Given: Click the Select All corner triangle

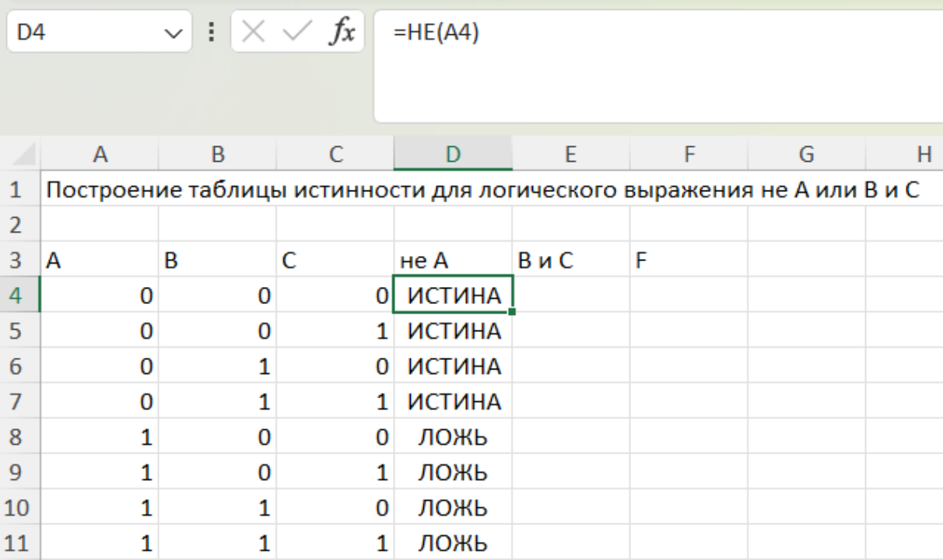Looking at the screenshot, I should [x=26, y=154].
